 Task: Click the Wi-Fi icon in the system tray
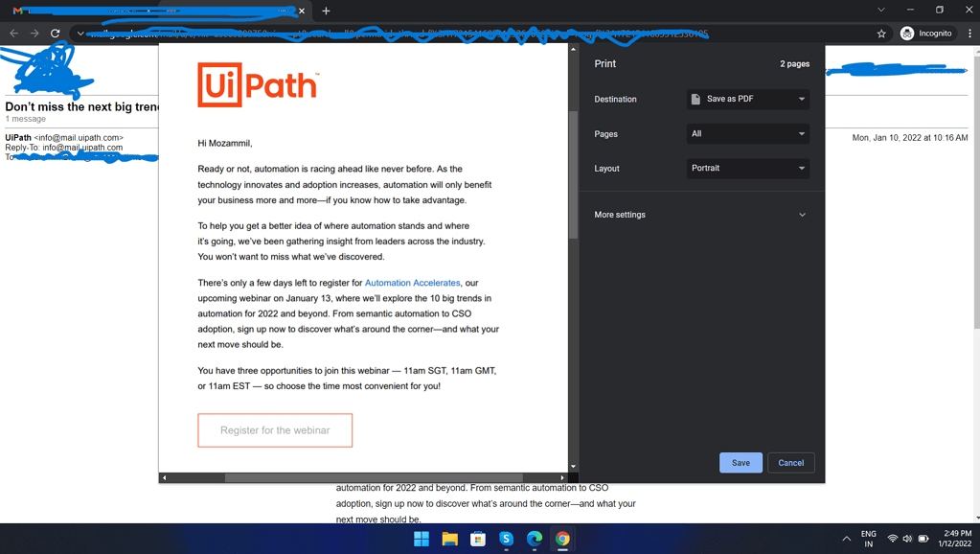click(x=891, y=538)
